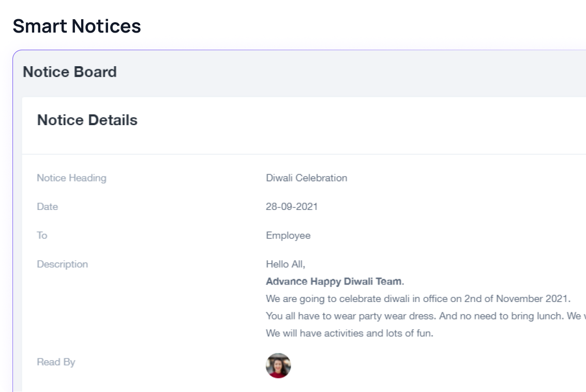Screen dimensions: 586x392
Task: Click the Description field label
Action: 63,264
